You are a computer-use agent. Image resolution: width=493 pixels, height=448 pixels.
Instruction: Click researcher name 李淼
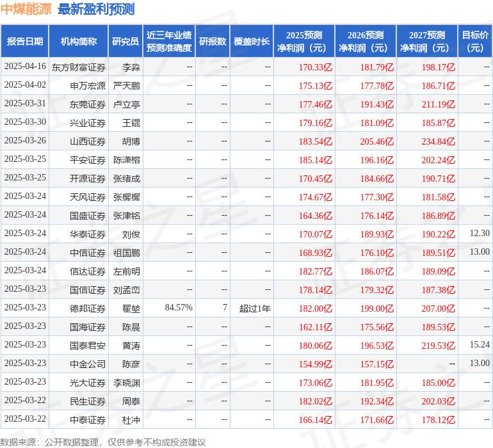point(131,67)
